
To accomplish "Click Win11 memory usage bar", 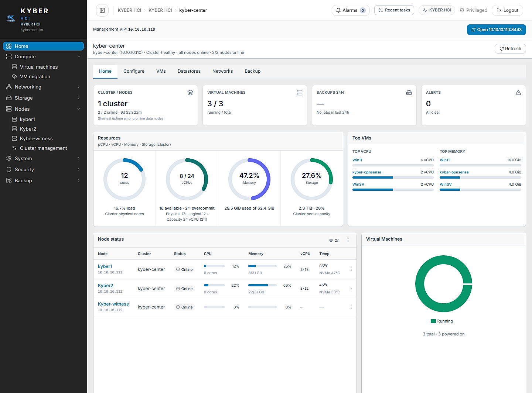I will click(x=480, y=165).
